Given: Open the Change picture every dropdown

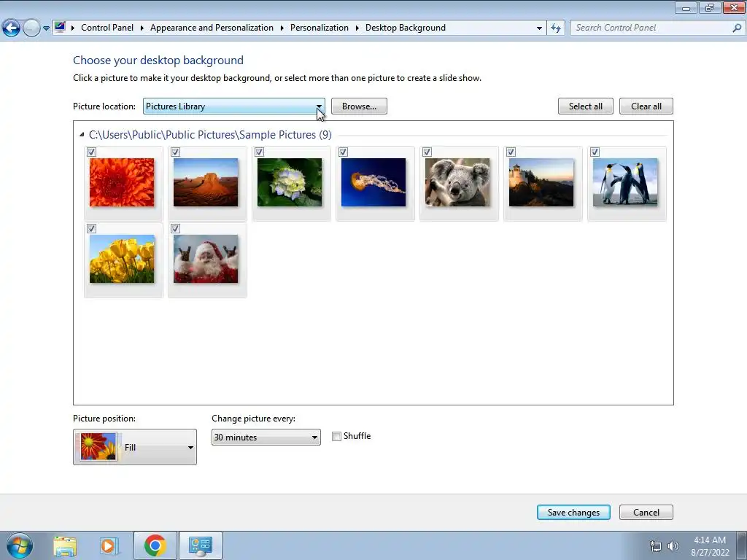Looking at the screenshot, I should point(266,437).
